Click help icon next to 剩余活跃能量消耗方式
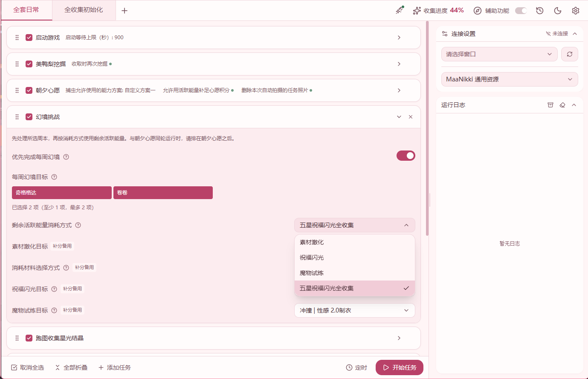Viewport: 588px width, 379px height. [78, 225]
